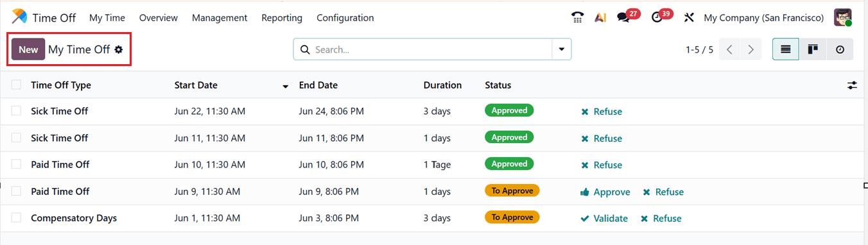
Task: Open the activities clock icon with 39 badge
Action: tap(657, 18)
